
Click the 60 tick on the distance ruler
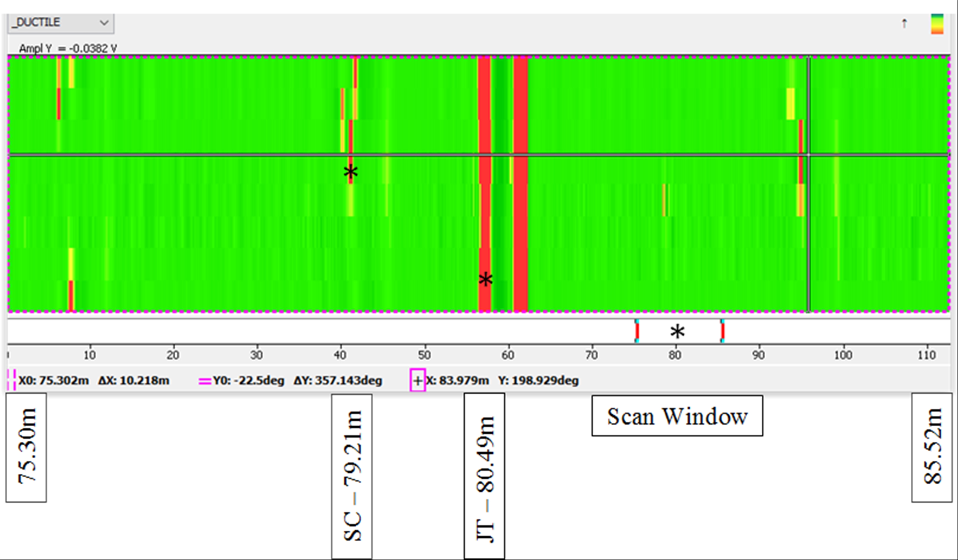[508, 355]
